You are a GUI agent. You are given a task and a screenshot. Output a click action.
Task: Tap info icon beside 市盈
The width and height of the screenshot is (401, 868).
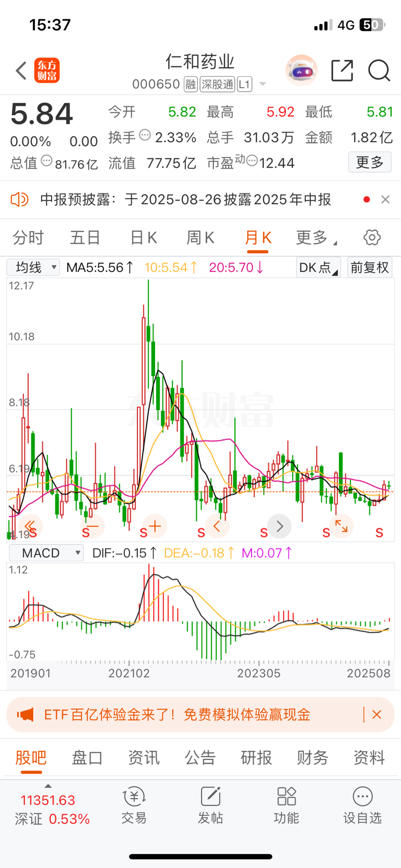click(x=252, y=161)
